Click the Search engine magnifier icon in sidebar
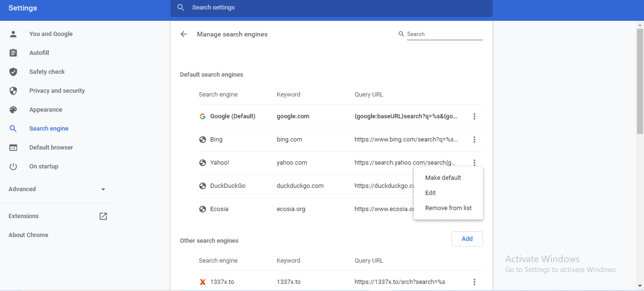644x291 pixels. 13,129
